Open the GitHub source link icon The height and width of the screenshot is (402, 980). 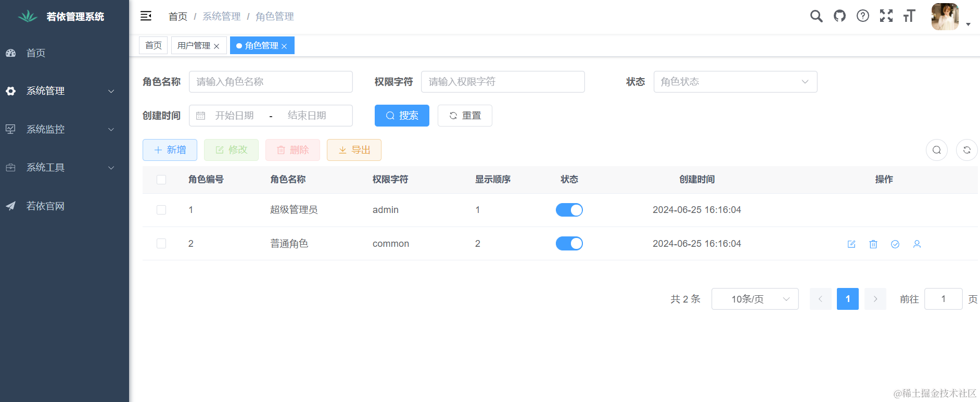tap(839, 16)
